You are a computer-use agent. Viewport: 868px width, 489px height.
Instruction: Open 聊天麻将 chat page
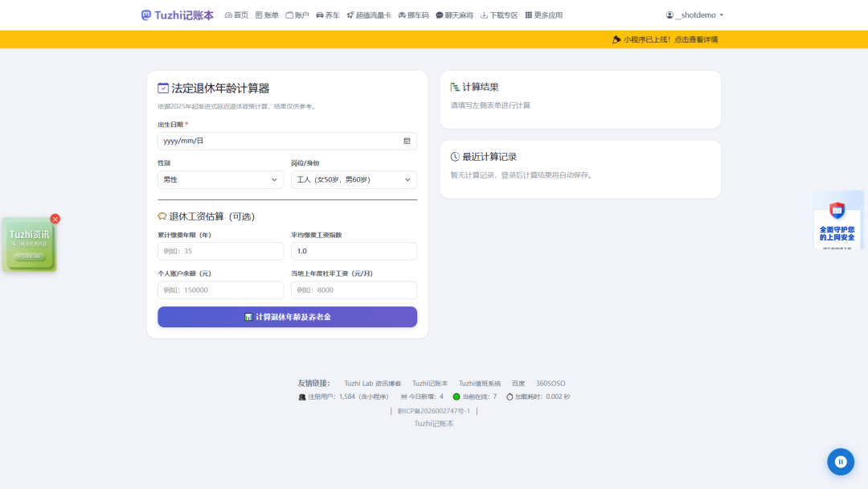454,15
